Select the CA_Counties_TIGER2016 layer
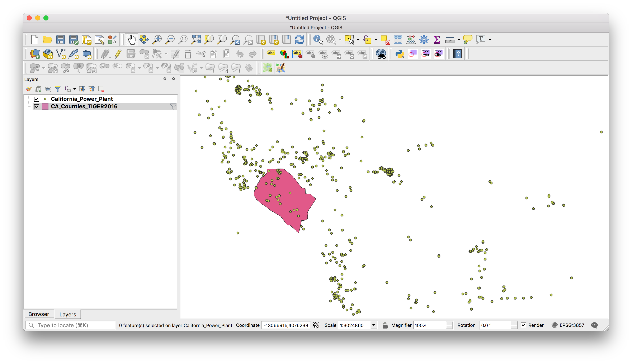632x364 pixels. click(x=84, y=107)
